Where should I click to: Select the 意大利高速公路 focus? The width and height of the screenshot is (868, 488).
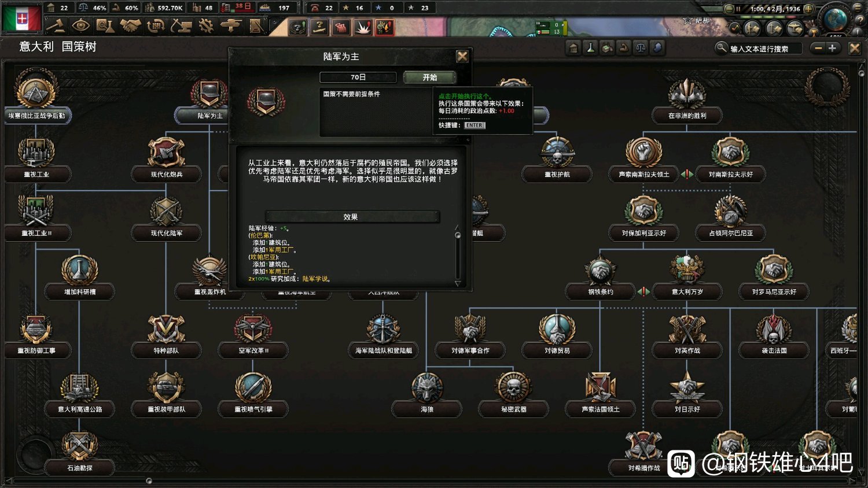80,393
